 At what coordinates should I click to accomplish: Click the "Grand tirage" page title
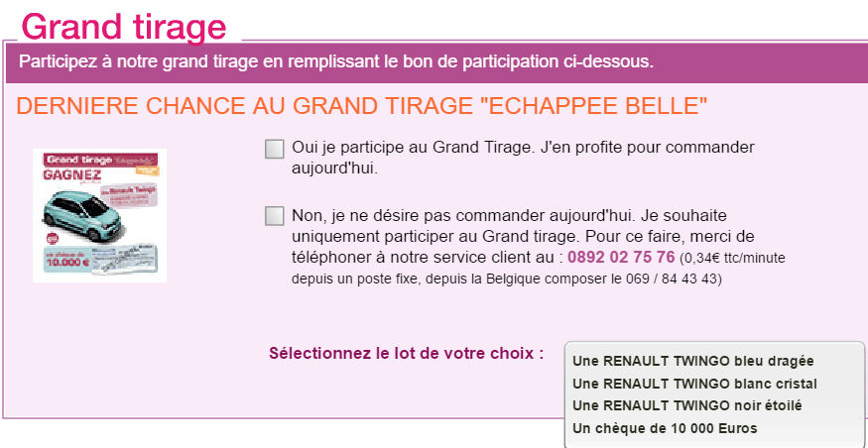(x=124, y=26)
